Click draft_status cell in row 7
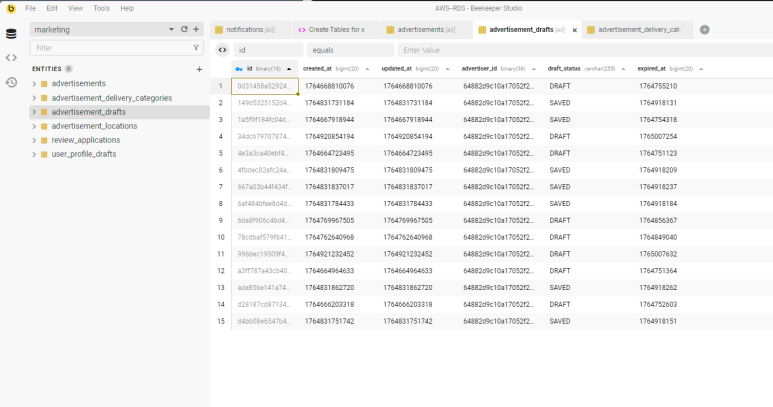Viewport: 773px width, 407px height. (560, 187)
